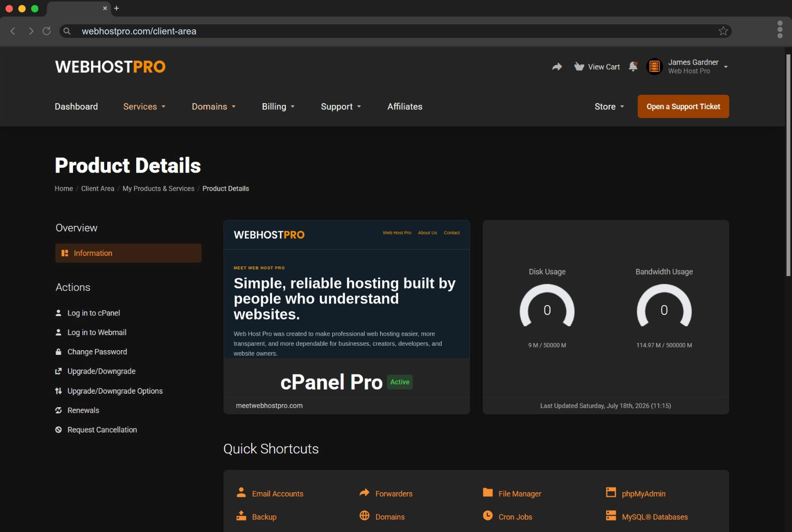The height and width of the screenshot is (532, 792).
Task: Expand the Services dropdown menu
Action: [x=145, y=107]
